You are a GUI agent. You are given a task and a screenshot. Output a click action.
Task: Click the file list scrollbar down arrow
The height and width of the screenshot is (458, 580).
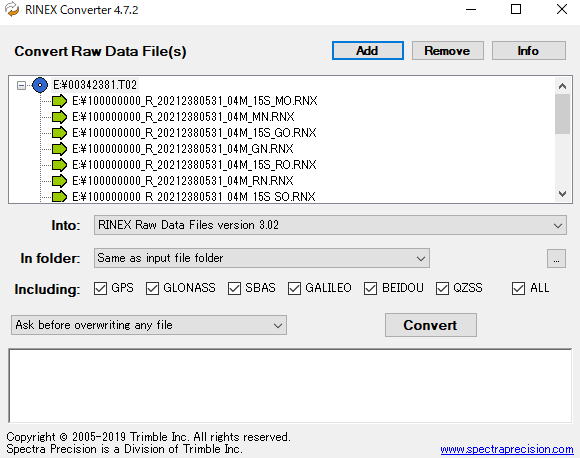pyautogui.click(x=562, y=194)
